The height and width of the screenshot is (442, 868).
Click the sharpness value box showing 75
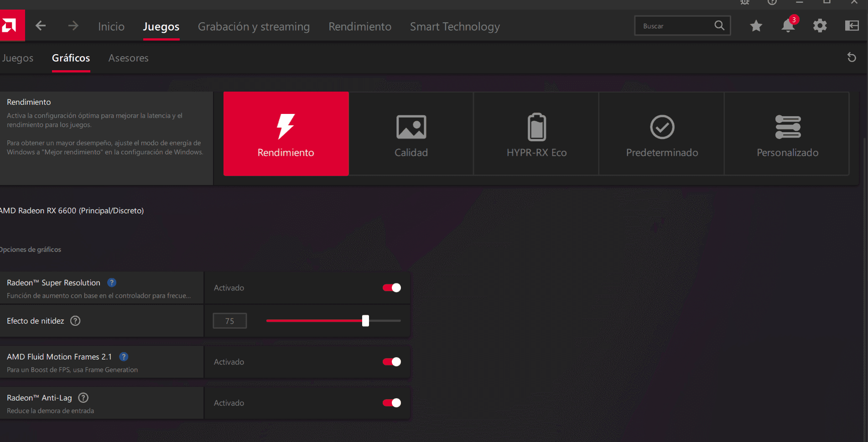tap(230, 321)
